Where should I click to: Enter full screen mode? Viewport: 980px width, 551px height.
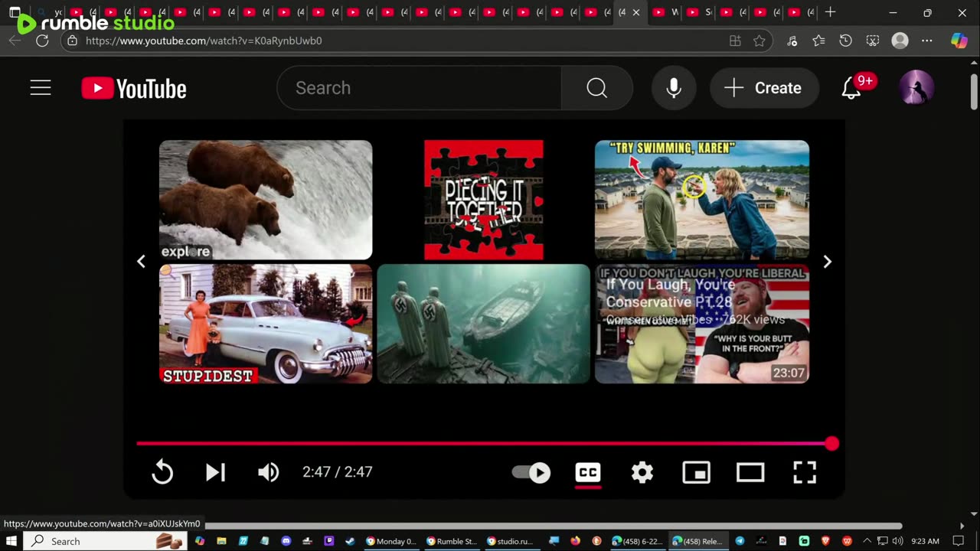pos(805,472)
